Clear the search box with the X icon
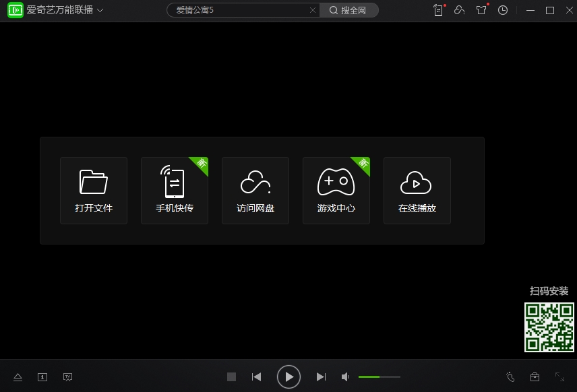The image size is (577, 392). tap(312, 10)
